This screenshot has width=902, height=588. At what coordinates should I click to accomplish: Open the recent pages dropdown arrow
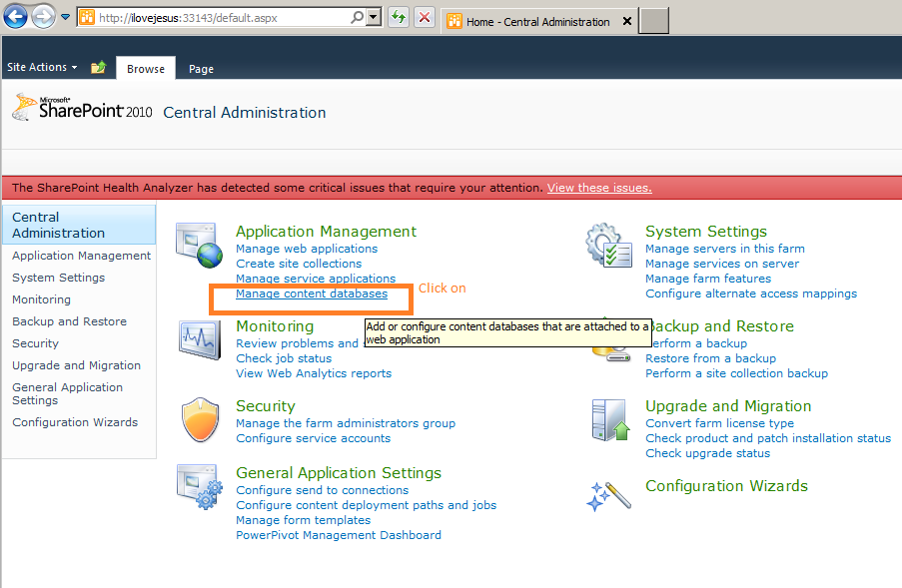pyautogui.click(x=66, y=17)
